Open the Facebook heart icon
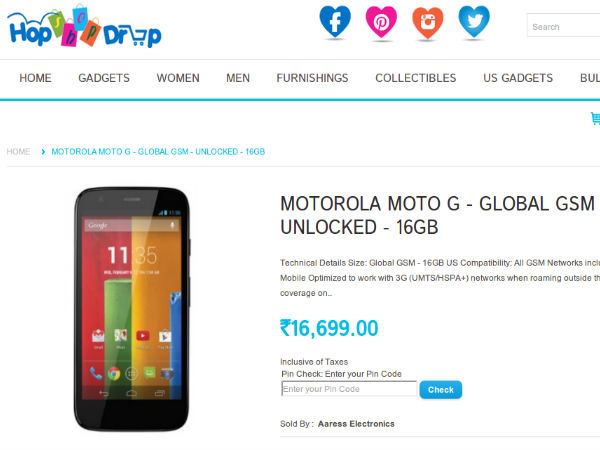 tap(335, 22)
